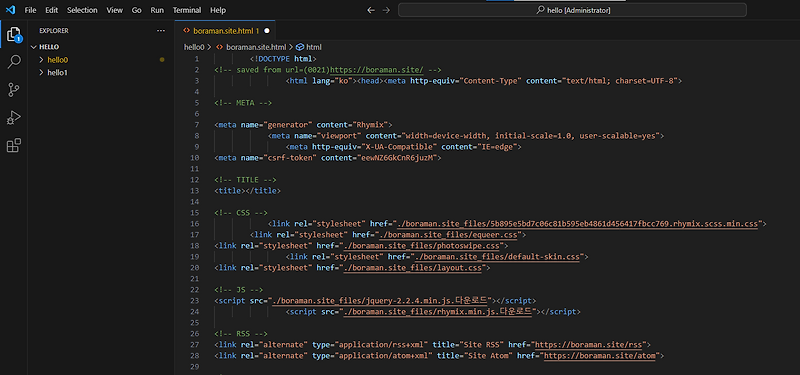Go back using the left arrow
Viewport: 800px width, 375px height.
coord(371,10)
